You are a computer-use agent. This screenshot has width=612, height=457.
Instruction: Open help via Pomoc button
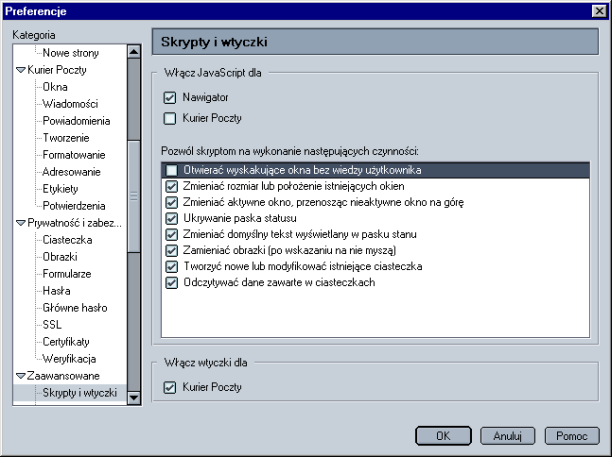[x=572, y=436]
